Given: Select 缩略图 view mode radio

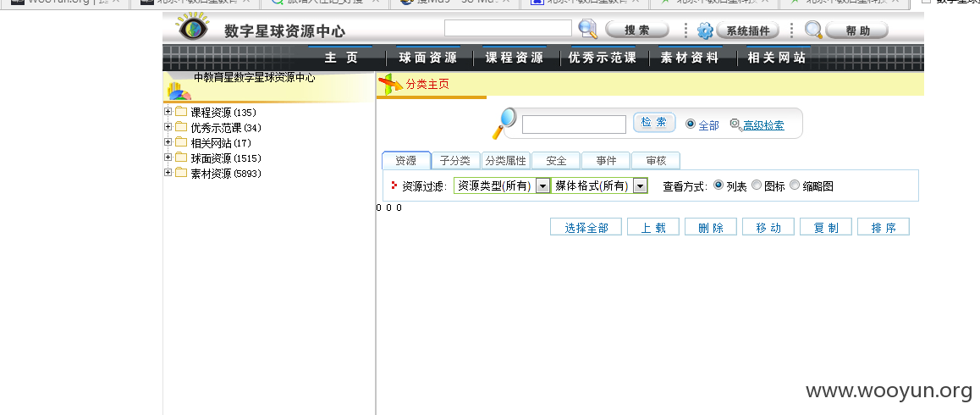Looking at the screenshot, I should [x=795, y=185].
